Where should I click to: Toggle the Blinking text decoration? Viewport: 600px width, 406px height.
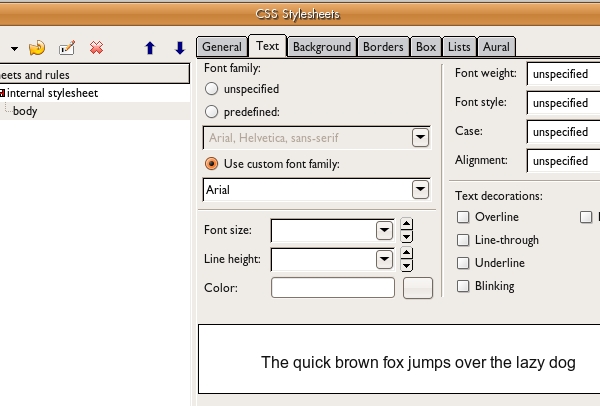(463, 286)
